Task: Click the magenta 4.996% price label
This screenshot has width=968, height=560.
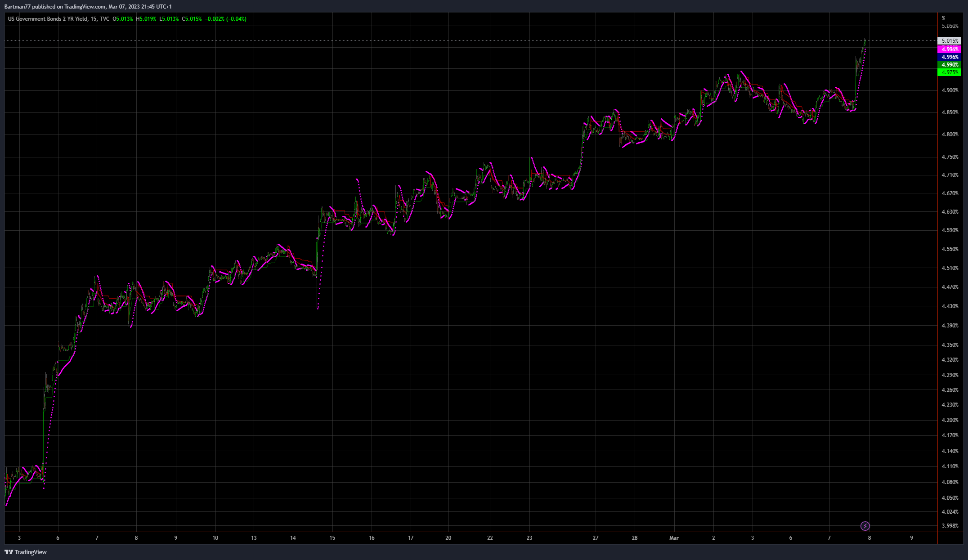Action: 950,49
